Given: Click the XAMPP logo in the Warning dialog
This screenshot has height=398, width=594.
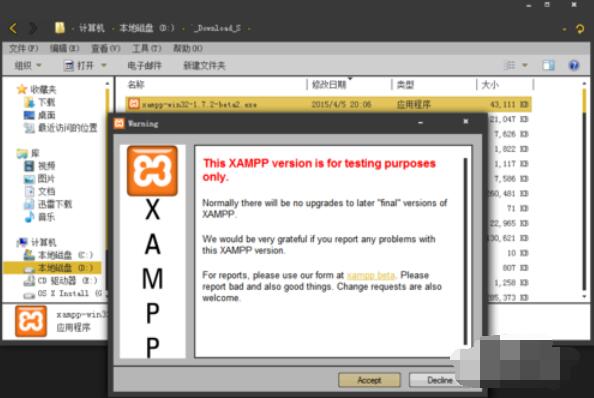Looking at the screenshot, I should pyautogui.click(x=152, y=171).
